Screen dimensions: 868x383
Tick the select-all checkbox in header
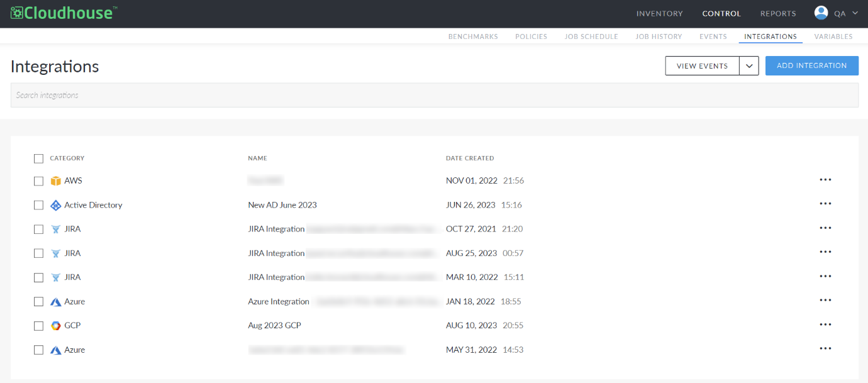(38, 158)
